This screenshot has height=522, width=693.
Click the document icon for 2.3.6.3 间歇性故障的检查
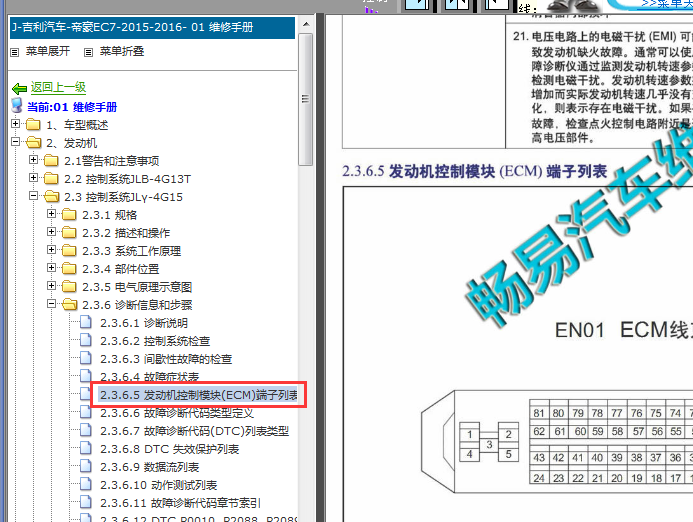pos(86,358)
